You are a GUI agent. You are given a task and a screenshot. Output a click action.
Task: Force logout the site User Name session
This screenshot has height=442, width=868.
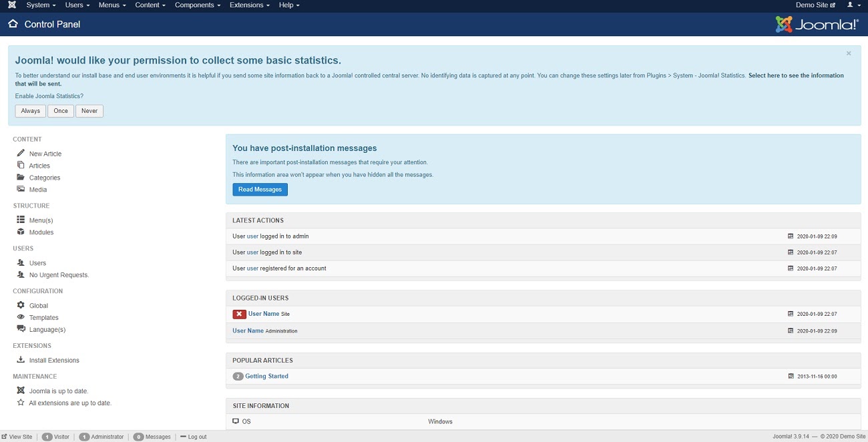click(x=239, y=314)
